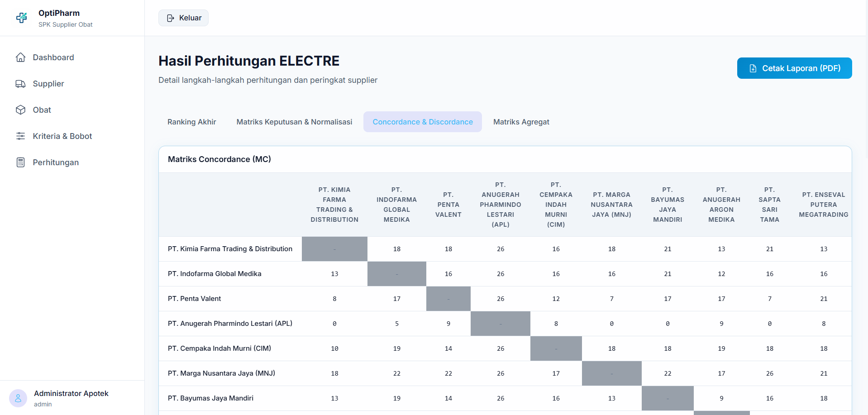Screen dimensions: 868x415
Task: Select row label PT. Indofarma Global Medika
Action: point(215,274)
